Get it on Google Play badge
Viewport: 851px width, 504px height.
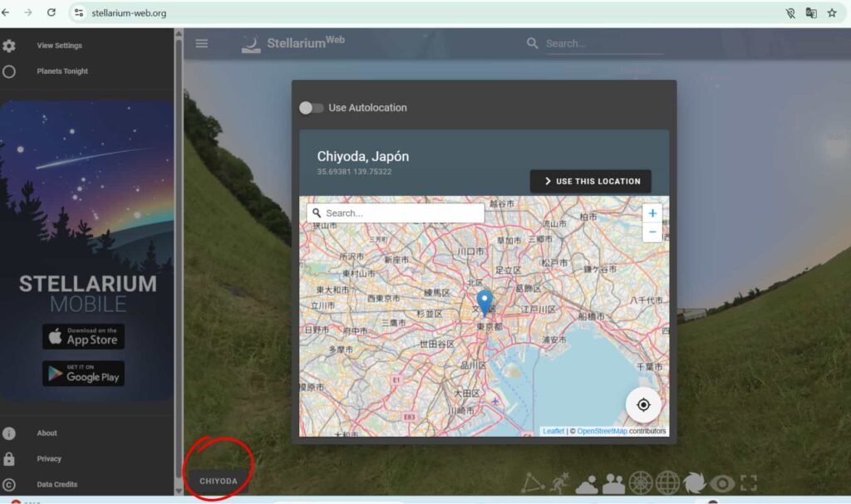[84, 374]
